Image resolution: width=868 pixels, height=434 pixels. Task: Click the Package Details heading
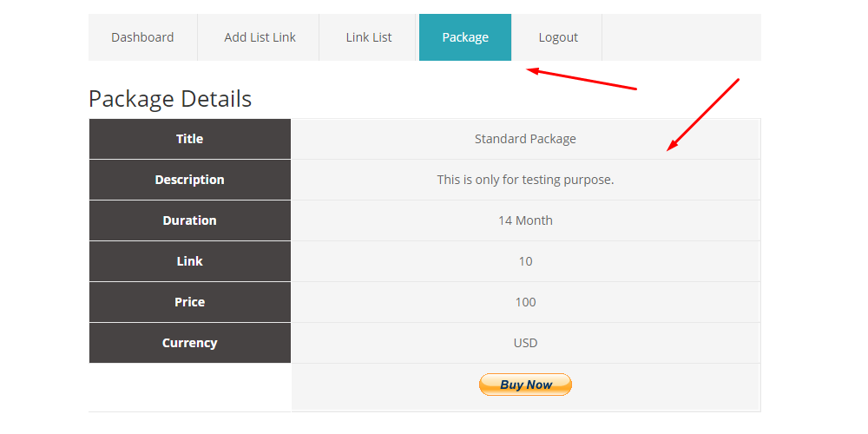point(170,99)
